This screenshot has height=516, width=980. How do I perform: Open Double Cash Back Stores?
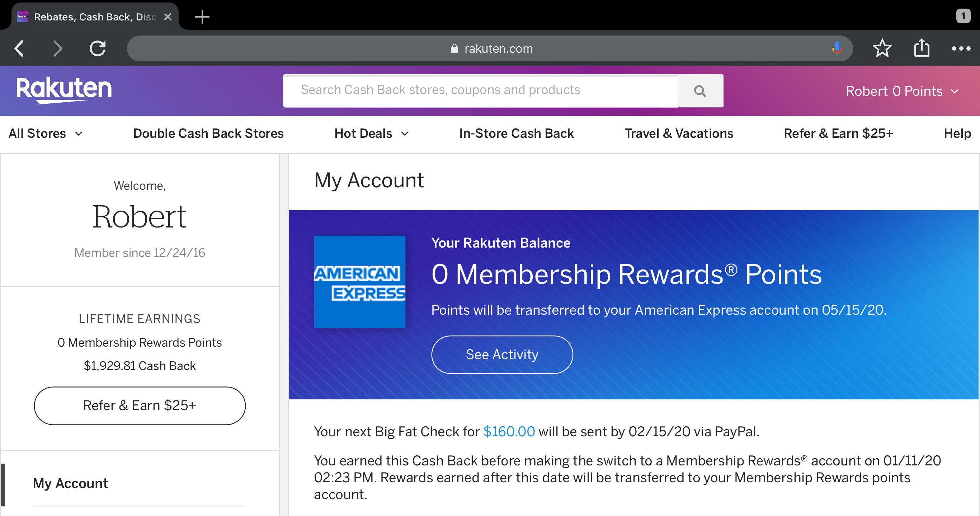[x=208, y=133]
